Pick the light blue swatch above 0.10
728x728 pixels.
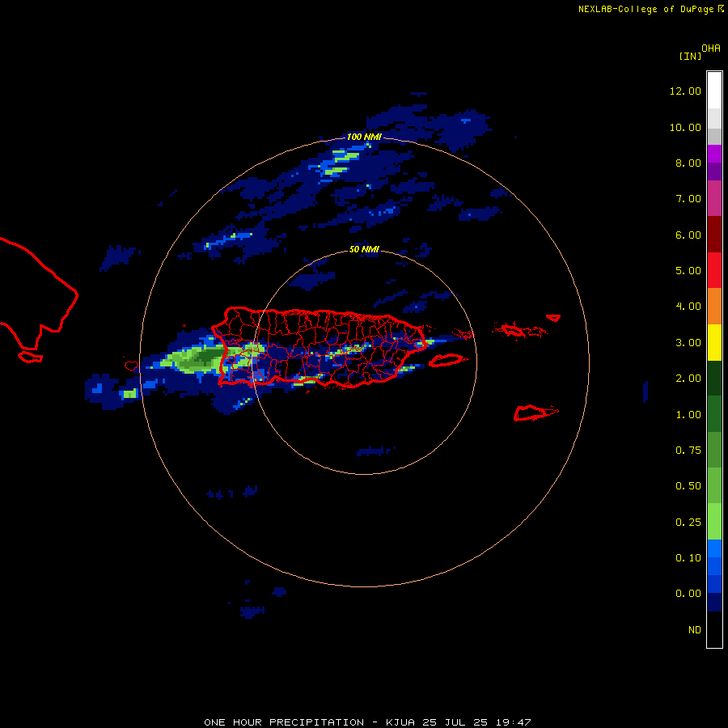tap(714, 548)
